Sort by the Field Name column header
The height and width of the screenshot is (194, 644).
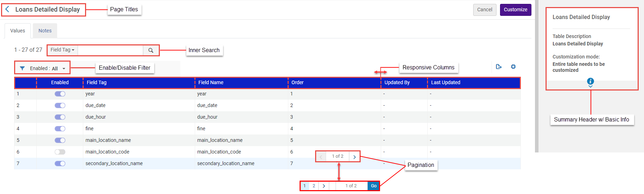(x=241, y=82)
